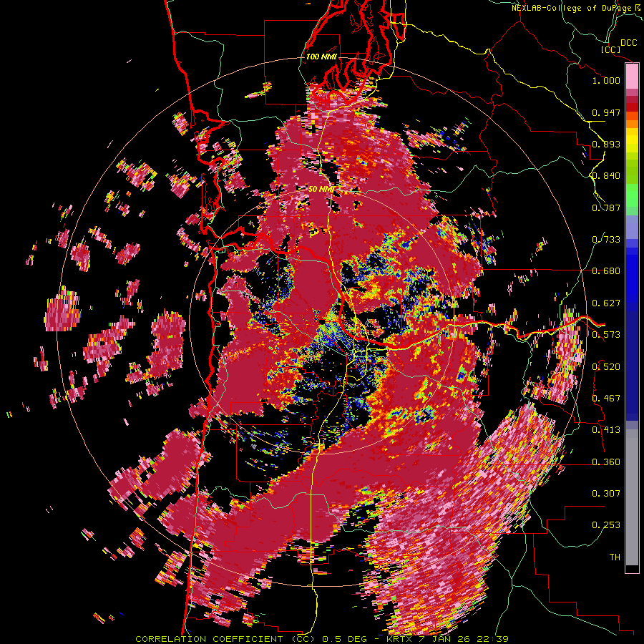644x644 pixels.
Task: Click the 0.253 value on color scale
Action: (x=606, y=525)
